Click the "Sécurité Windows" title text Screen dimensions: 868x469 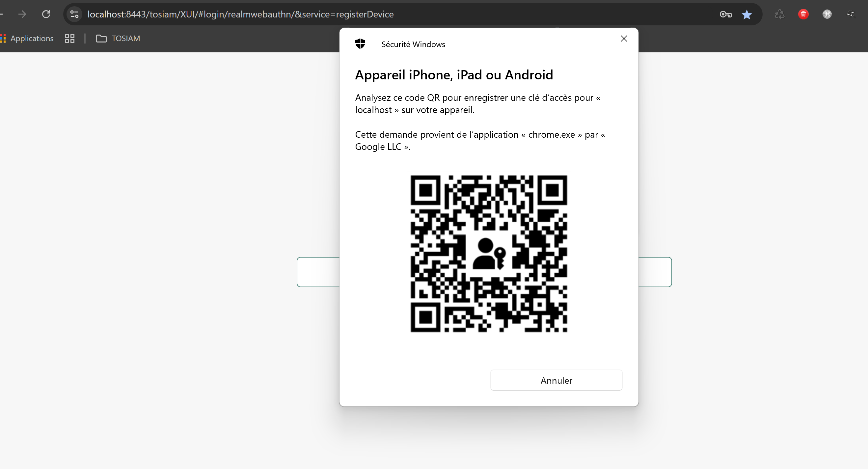coord(413,44)
